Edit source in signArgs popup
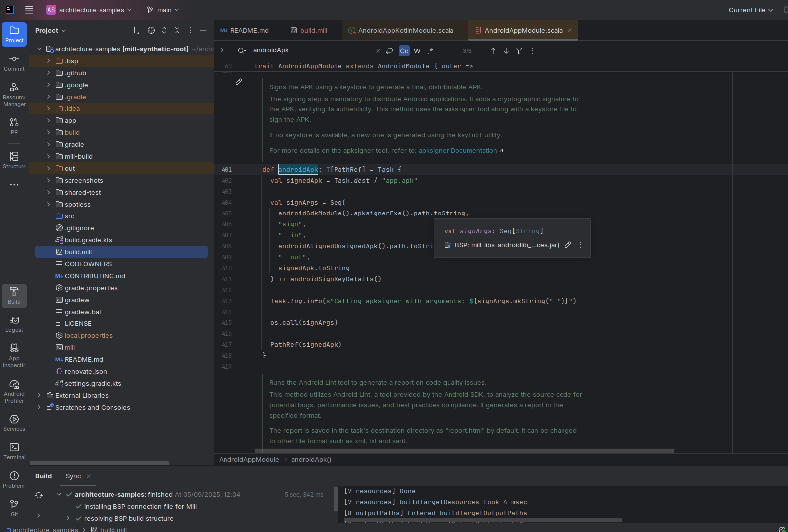 (x=568, y=245)
